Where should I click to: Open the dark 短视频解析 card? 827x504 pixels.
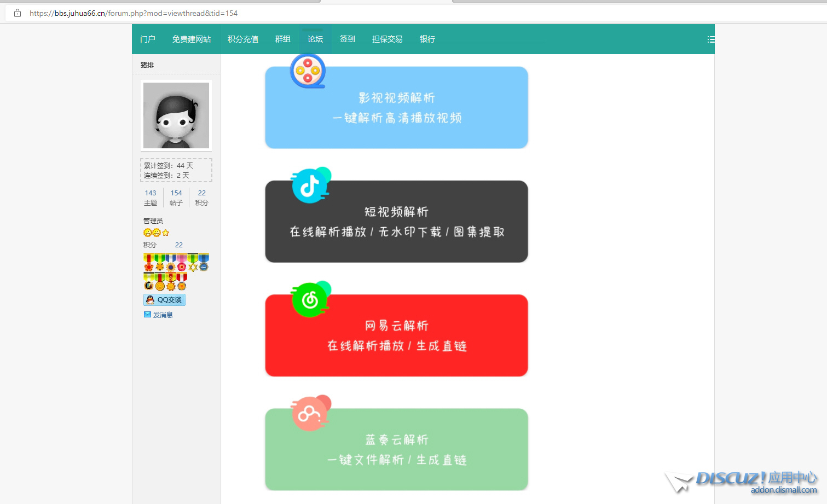pyautogui.click(x=397, y=222)
